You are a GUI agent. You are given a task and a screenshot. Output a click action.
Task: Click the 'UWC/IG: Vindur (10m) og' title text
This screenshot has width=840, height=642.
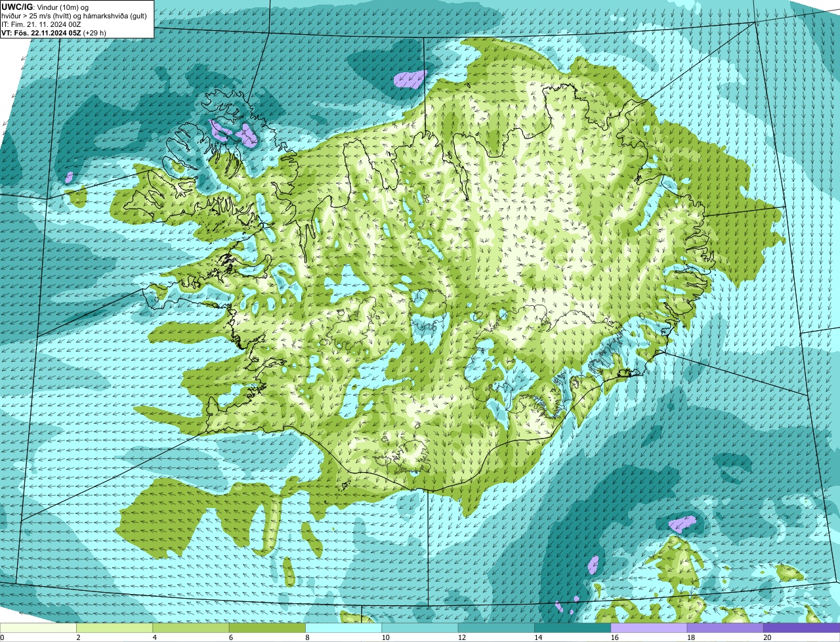tap(45, 7)
